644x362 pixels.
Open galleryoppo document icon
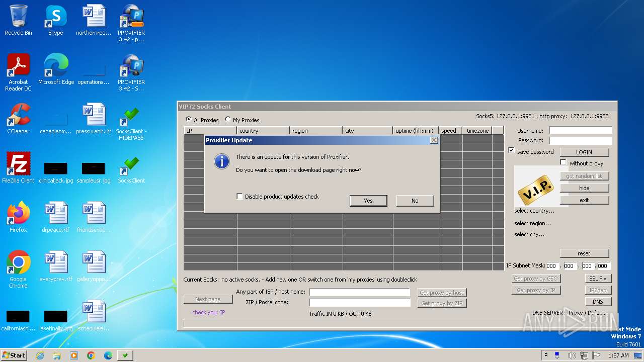94,266
